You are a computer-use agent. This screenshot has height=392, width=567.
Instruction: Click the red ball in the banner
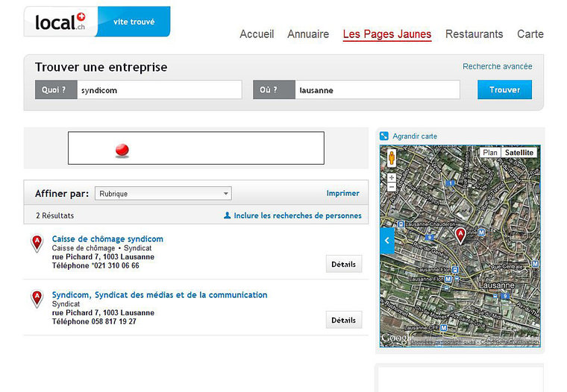[x=122, y=150]
